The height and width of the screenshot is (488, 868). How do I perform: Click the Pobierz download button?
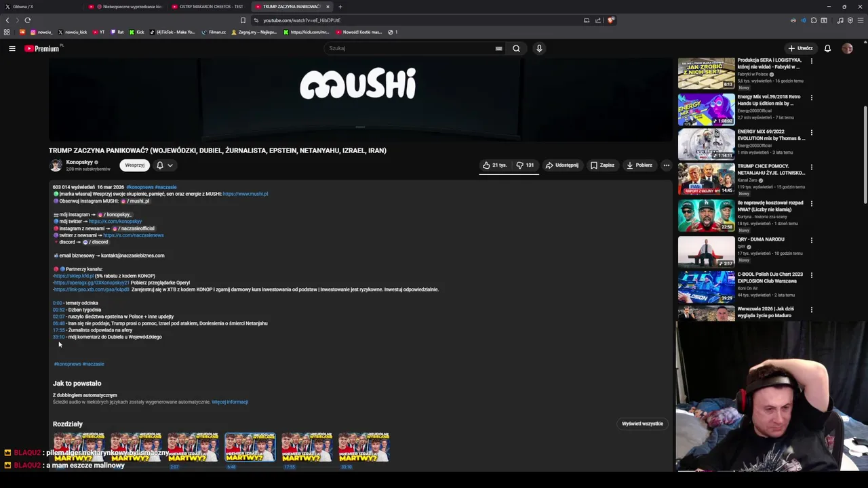coord(639,165)
